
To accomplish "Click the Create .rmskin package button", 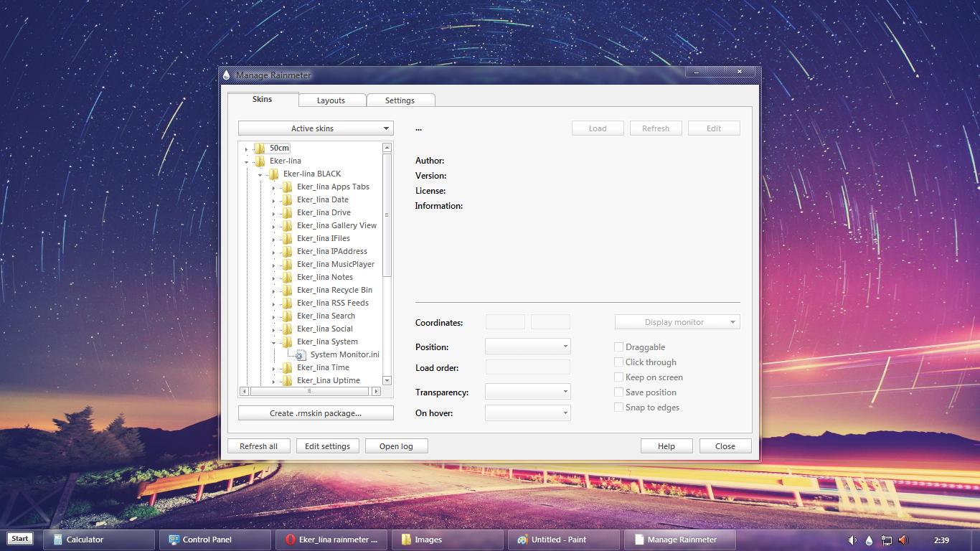I will [x=316, y=413].
